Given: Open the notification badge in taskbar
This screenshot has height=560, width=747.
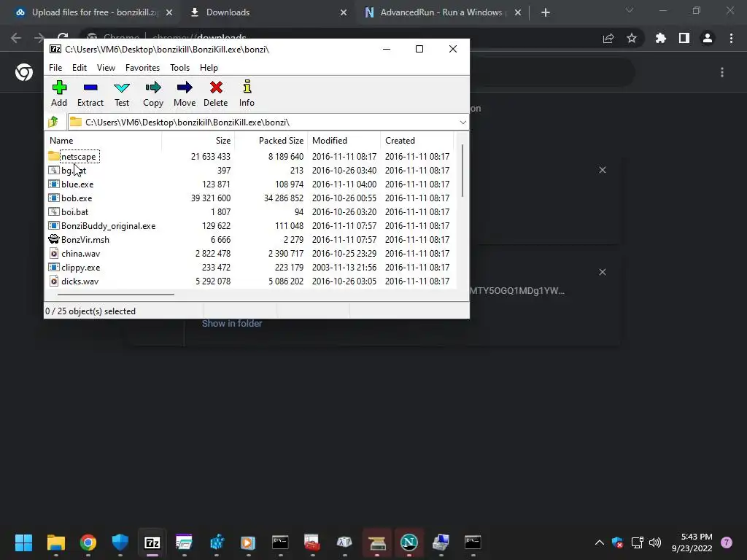Looking at the screenshot, I should tap(727, 542).
